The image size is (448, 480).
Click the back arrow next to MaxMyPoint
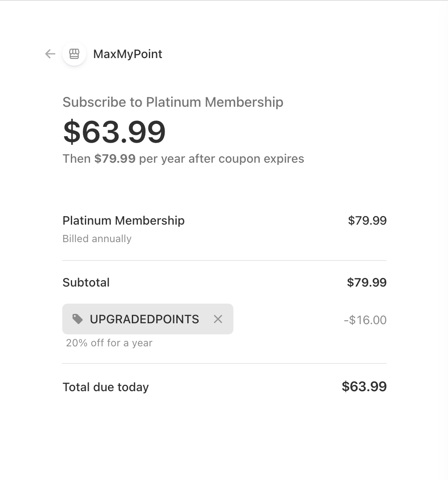(x=50, y=54)
